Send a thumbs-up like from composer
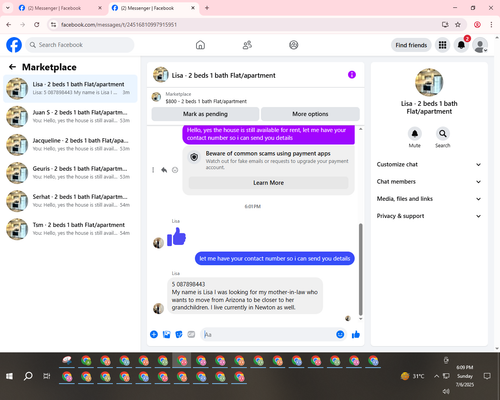The height and width of the screenshot is (400, 500). pyautogui.click(x=356, y=334)
